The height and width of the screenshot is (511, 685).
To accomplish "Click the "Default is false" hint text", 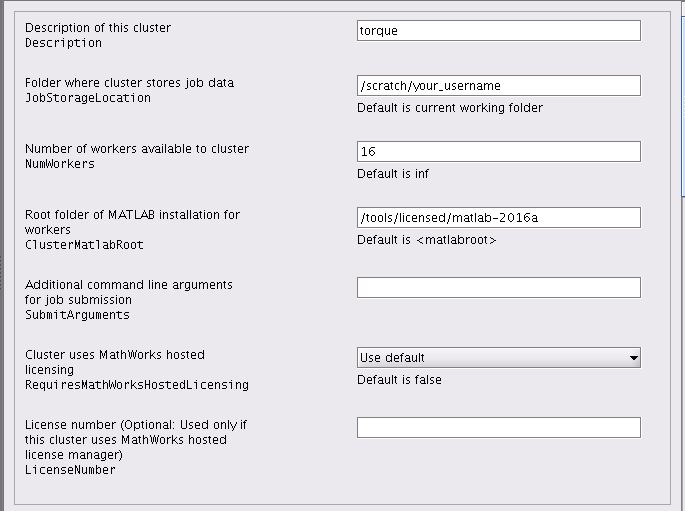I will click(399, 380).
